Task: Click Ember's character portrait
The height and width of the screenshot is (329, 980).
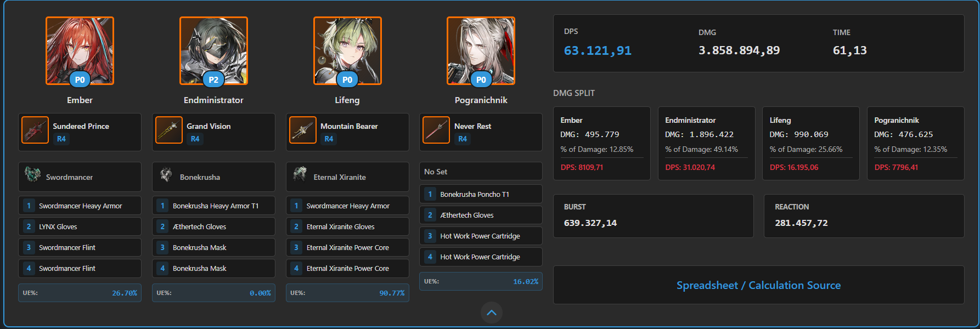Action: coord(80,50)
